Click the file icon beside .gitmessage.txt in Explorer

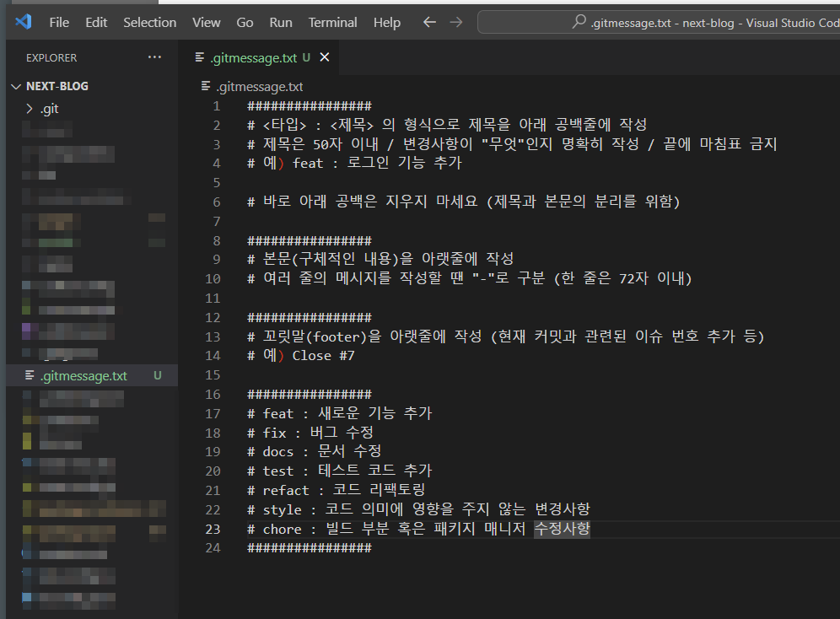(x=30, y=375)
